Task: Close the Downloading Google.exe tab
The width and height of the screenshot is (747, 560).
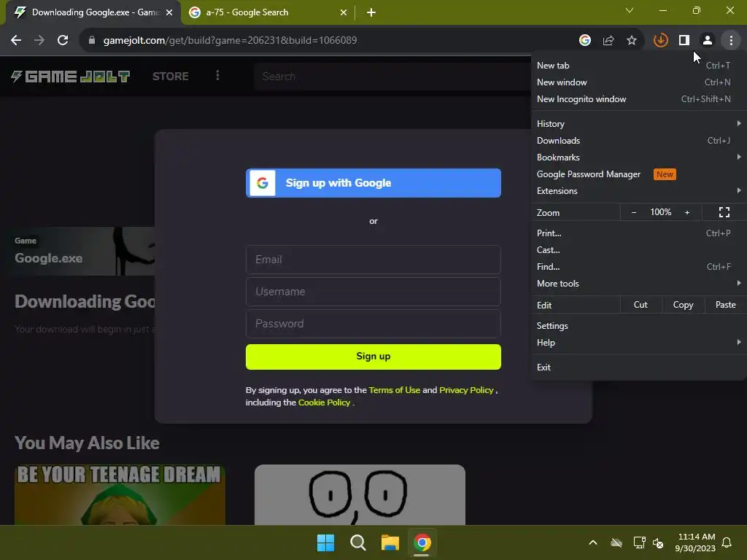Action: tap(169, 12)
